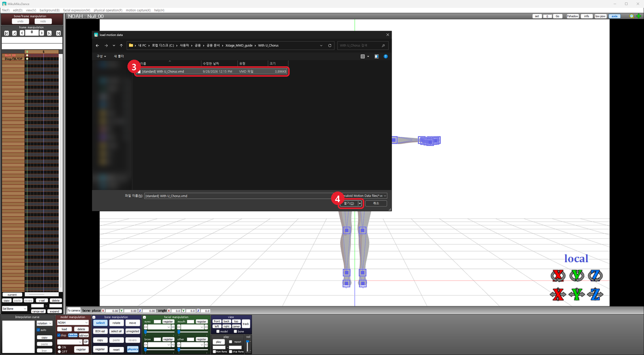Enable the repeat checkbox in play panel
The width and height of the screenshot is (644, 355).
231,342
